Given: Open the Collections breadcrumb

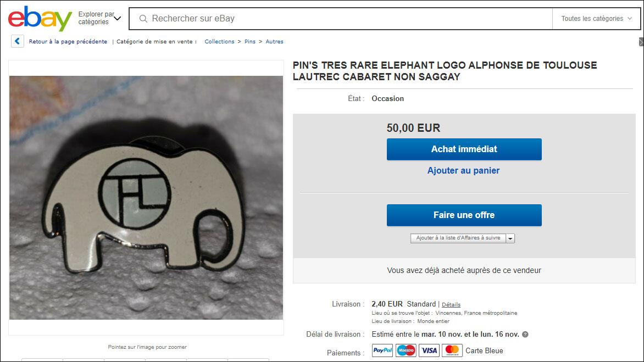Looking at the screenshot, I should point(219,41).
